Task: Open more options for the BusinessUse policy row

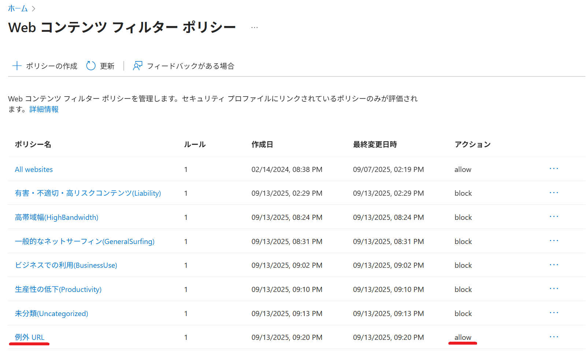Action: (554, 265)
